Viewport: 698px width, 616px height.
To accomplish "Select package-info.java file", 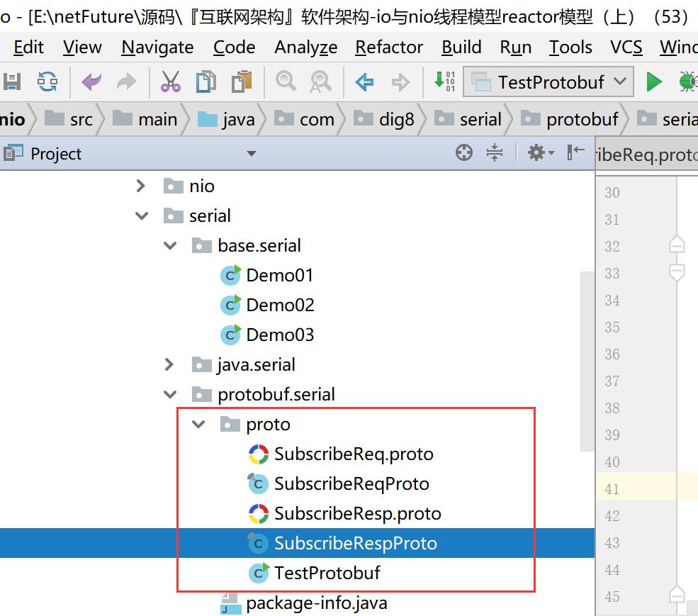I will tap(304, 603).
